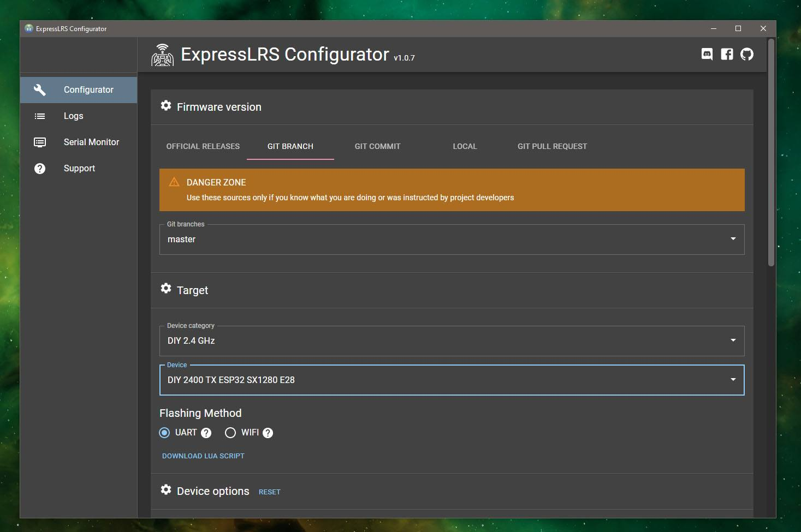This screenshot has width=801, height=532.
Task: Click the Danger Zone warning triangle icon
Action: pos(174,182)
